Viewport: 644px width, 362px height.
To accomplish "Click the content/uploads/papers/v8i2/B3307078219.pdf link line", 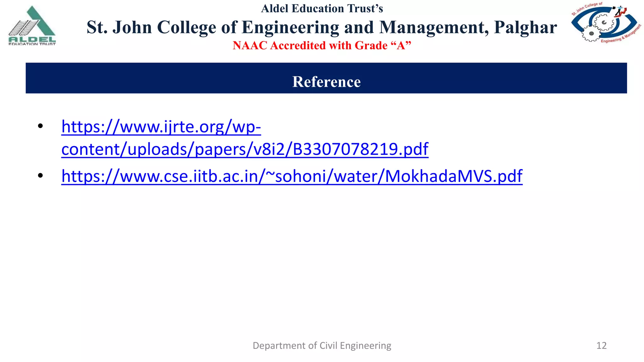I will point(245,149).
